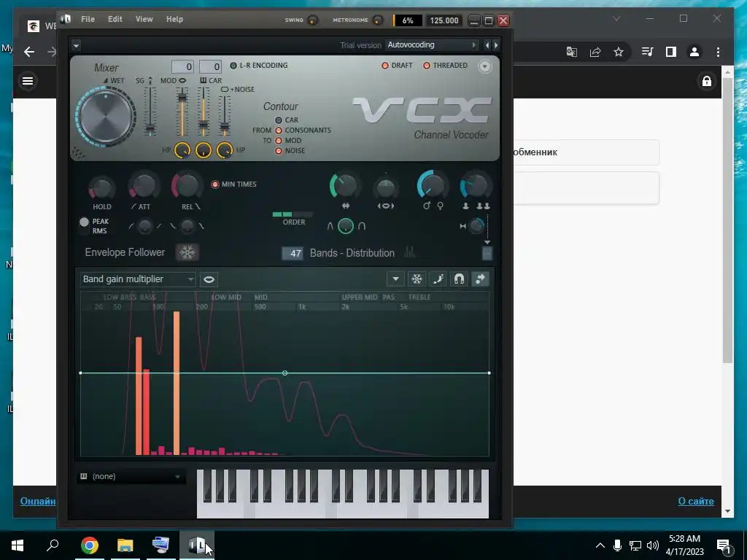The height and width of the screenshot is (560, 747).
Task: Open Chrome from the taskbar
Action: tap(90, 545)
